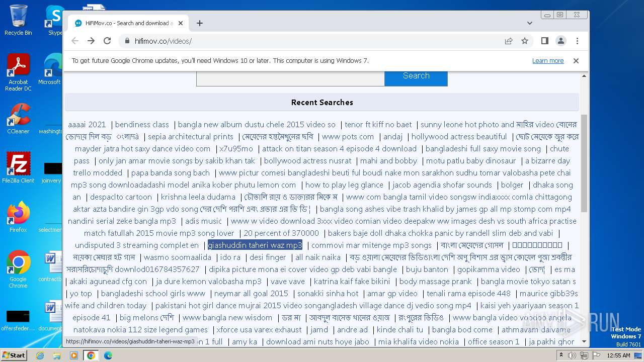Open Google Chrome desktop shortcut
The height and width of the screenshot is (362, 644).
point(18,269)
